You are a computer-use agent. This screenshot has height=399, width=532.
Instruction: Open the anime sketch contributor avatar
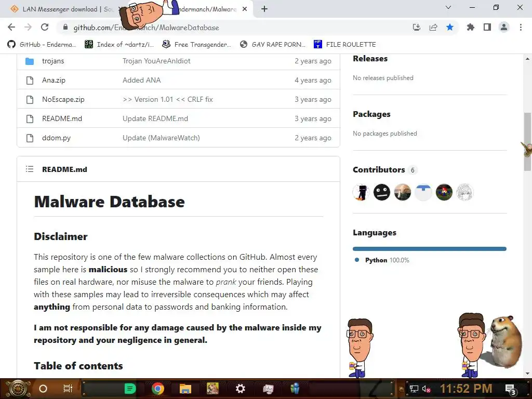tap(464, 192)
